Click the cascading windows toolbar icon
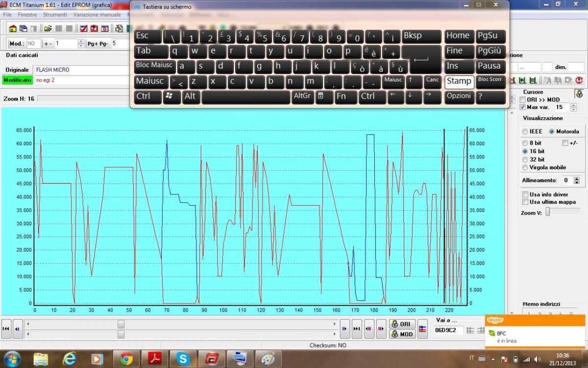588x368 pixels. coord(24,28)
